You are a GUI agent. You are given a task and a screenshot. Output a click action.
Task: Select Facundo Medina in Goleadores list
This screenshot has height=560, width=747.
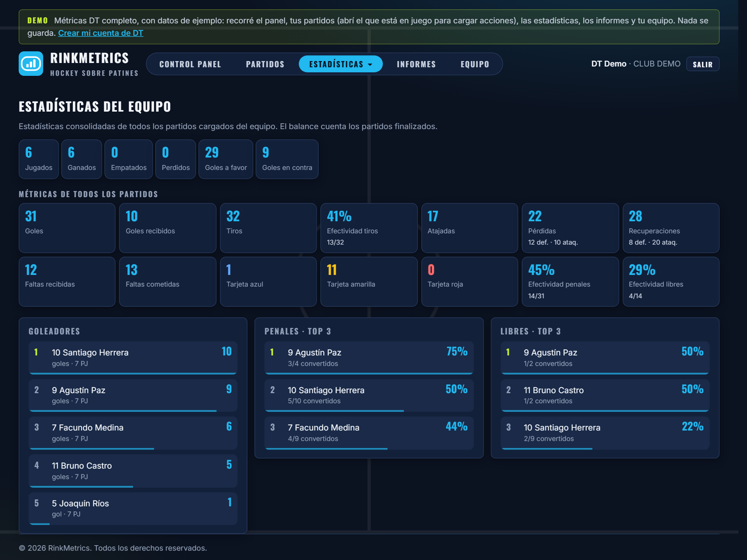[133, 433]
